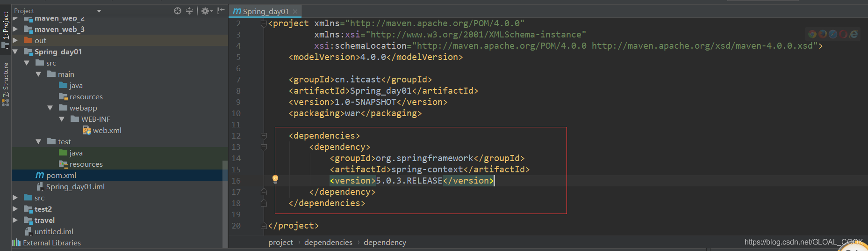Fold the project tag on line 2

point(264,23)
